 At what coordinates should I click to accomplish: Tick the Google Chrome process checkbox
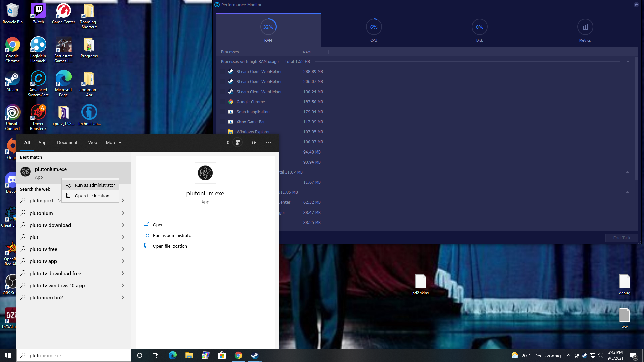(222, 102)
